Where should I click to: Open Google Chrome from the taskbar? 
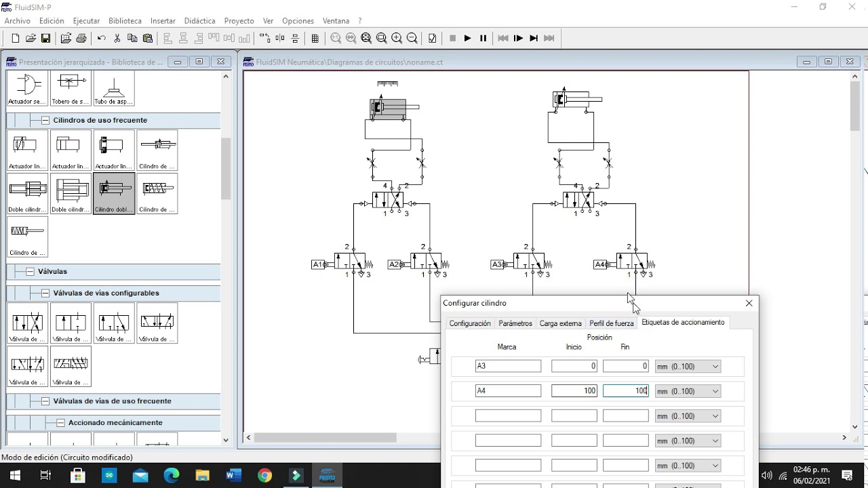tap(265, 475)
